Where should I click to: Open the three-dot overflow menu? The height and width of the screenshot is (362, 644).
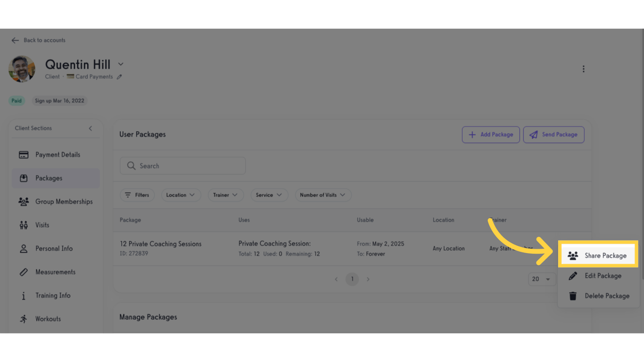pos(584,68)
